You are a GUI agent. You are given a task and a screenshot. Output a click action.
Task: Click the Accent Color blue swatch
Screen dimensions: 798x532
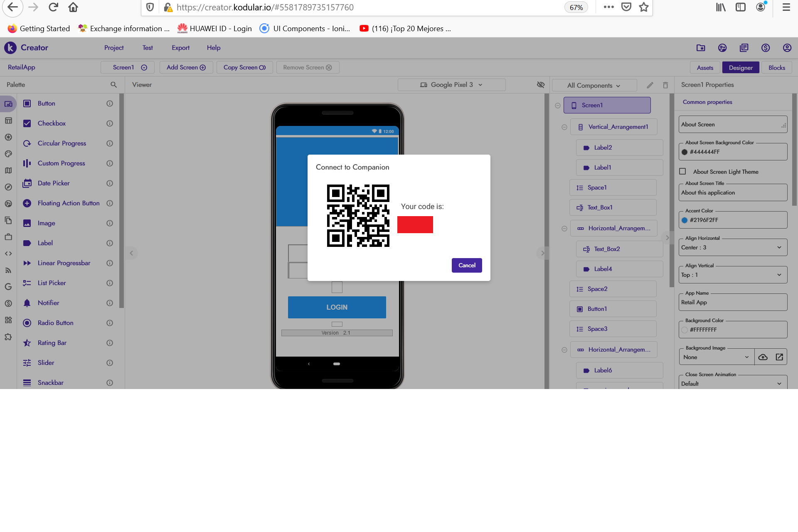click(x=685, y=220)
